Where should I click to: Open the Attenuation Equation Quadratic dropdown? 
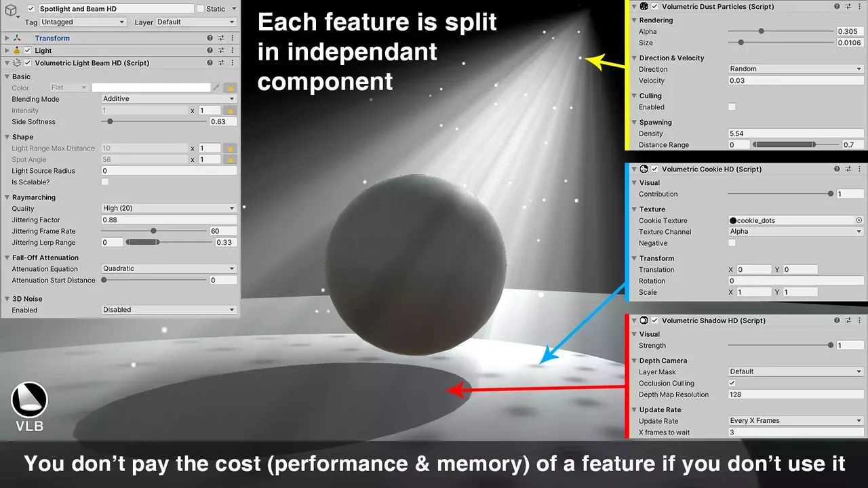[169, 268]
